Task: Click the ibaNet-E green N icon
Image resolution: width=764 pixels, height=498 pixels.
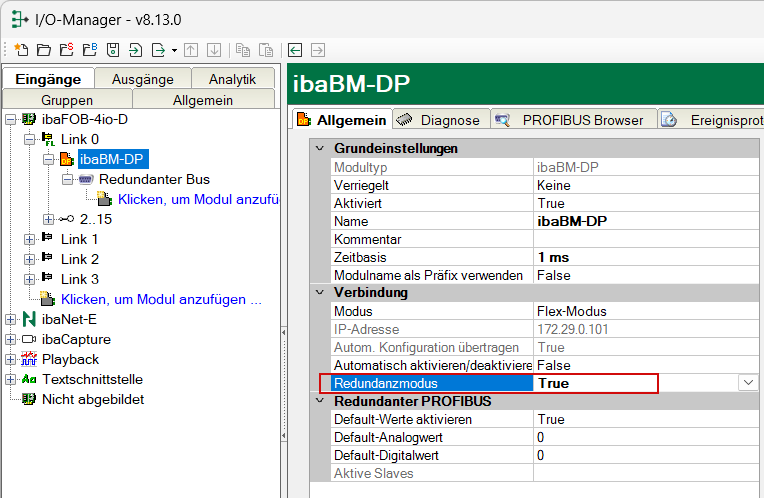Action: (x=29, y=319)
